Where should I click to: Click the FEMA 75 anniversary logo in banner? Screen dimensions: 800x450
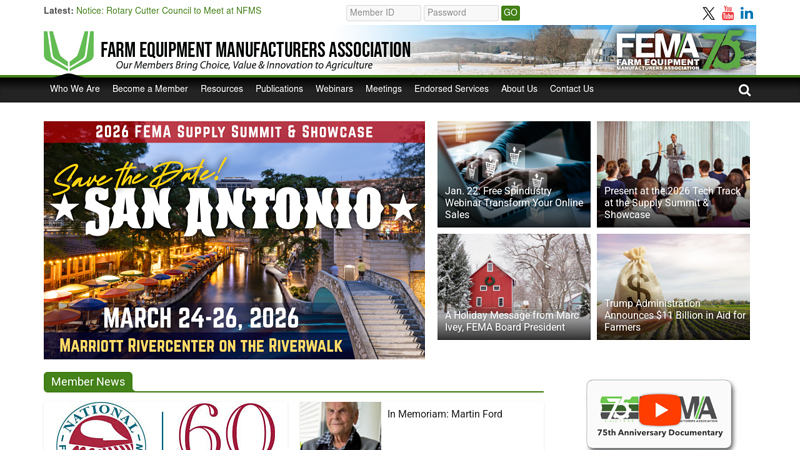[x=680, y=49]
